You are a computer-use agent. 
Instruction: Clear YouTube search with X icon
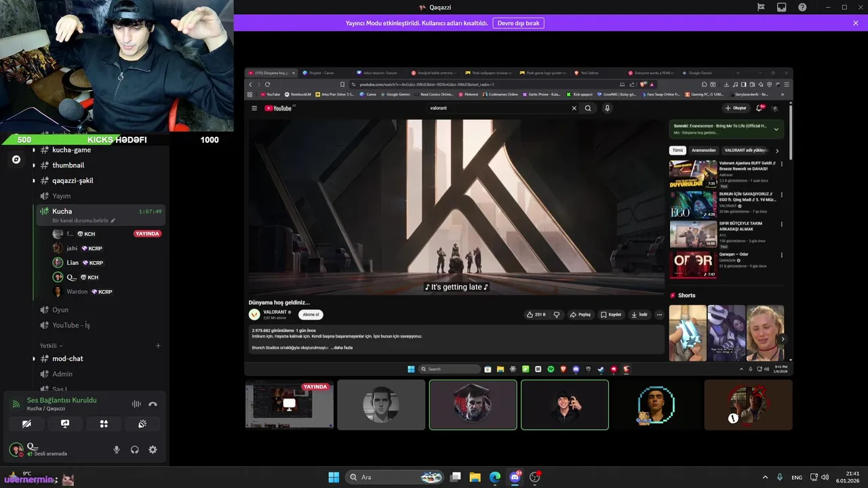pyautogui.click(x=574, y=108)
